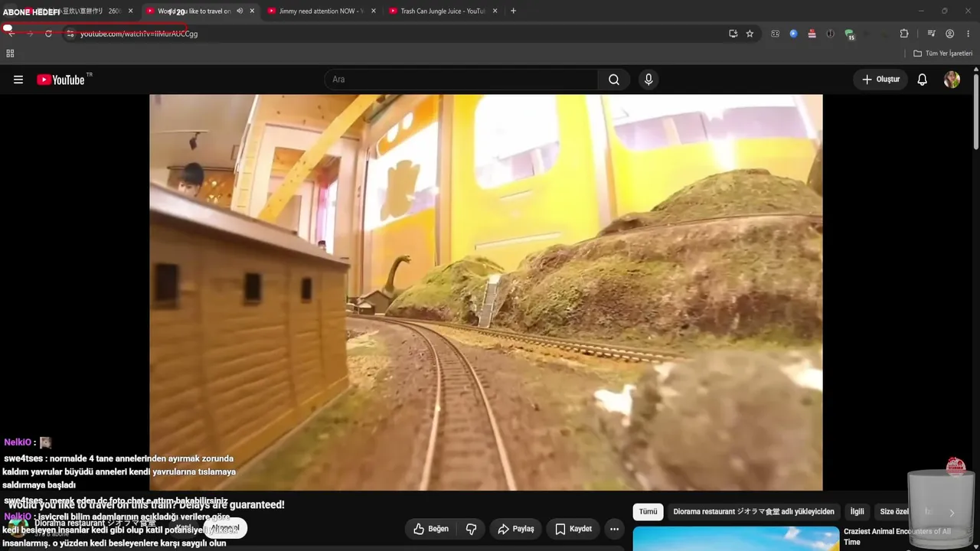The image size is (980, 551).
Task: Open the Tüm Yer İşaretleri bookmarks folder
Action: point(942,54)
